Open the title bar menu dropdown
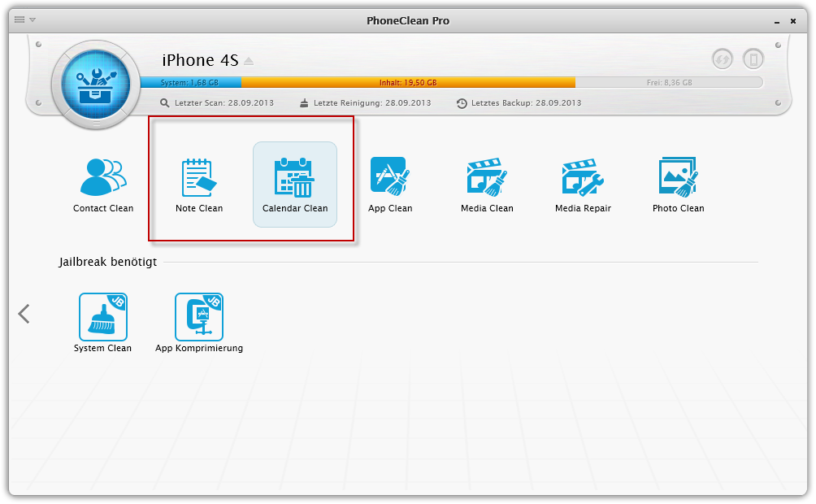This screenshot has height=504, width=816. point(25,20)
